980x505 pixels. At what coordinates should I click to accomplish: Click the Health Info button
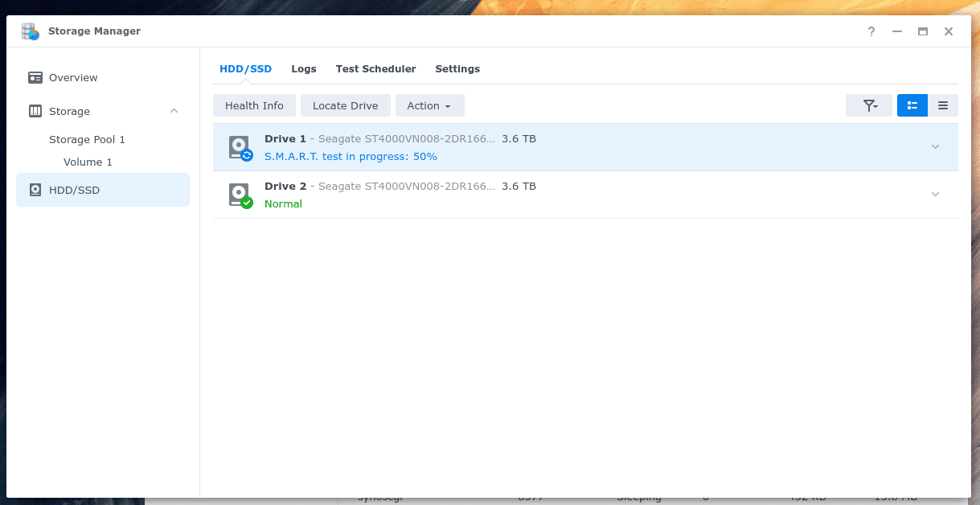coord(254,105)
